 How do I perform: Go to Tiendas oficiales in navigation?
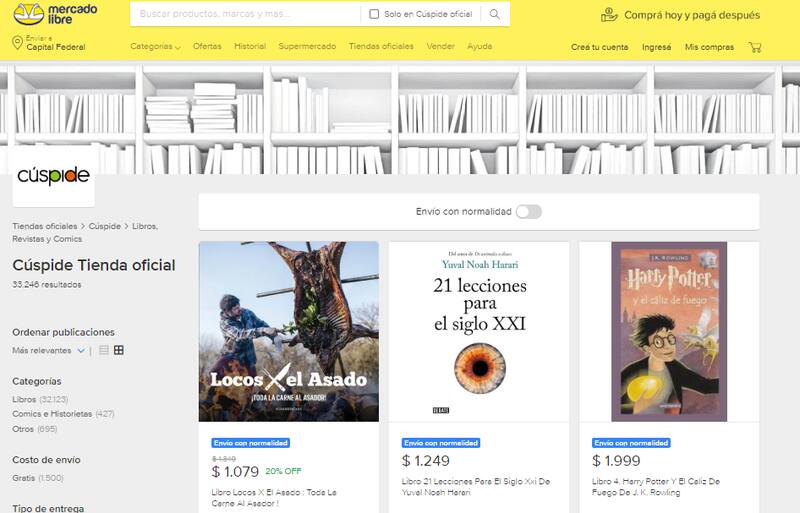(380, 47)
